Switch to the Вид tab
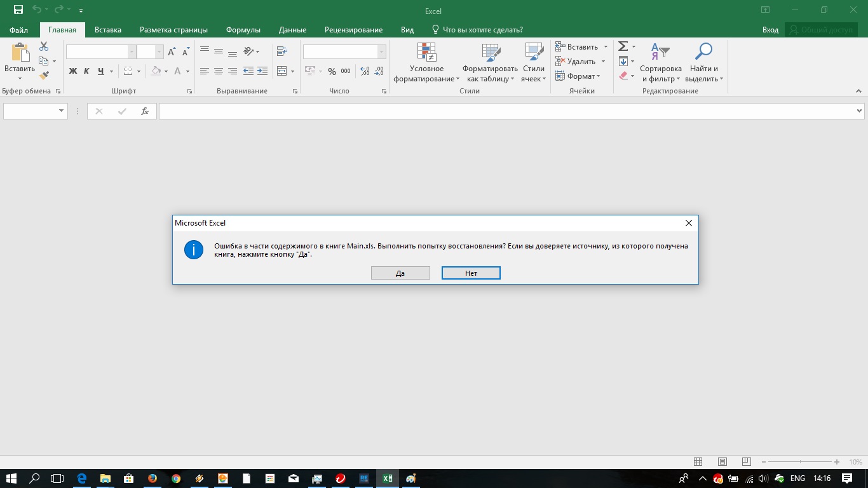 click(407, 30)
